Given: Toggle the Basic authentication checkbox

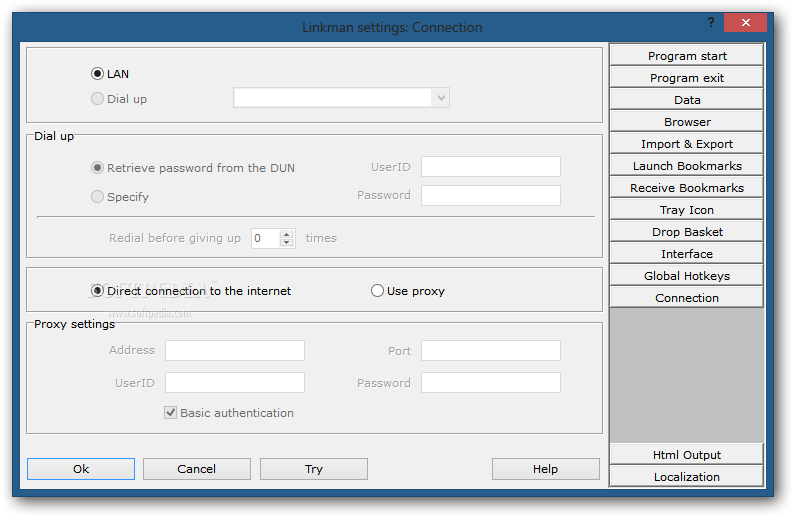Looking at the screenshot, I should (171, 413).
